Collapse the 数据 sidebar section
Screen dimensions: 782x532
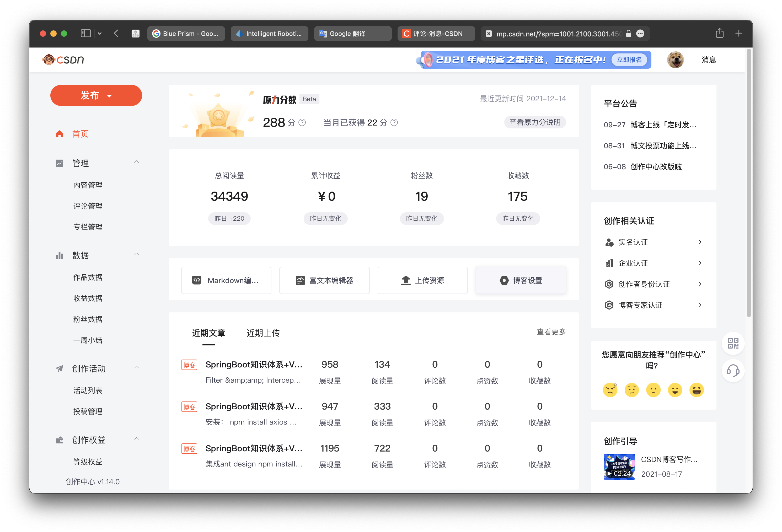pos(137,254)
